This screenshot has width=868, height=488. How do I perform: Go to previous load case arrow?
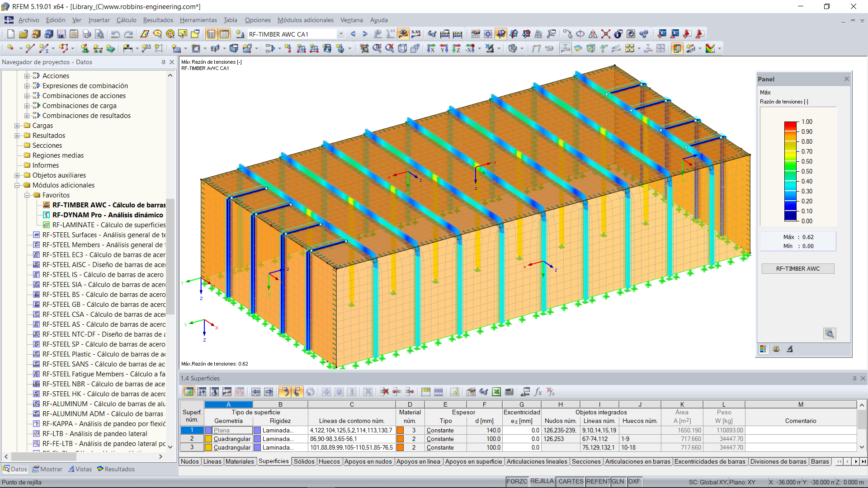[x=353, y=34]
